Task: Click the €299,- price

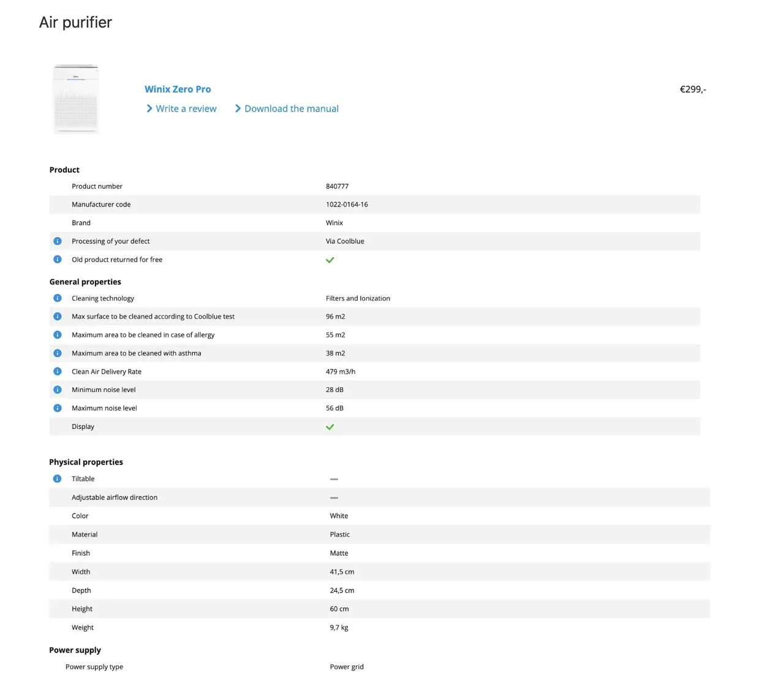Action: point(693,89)
